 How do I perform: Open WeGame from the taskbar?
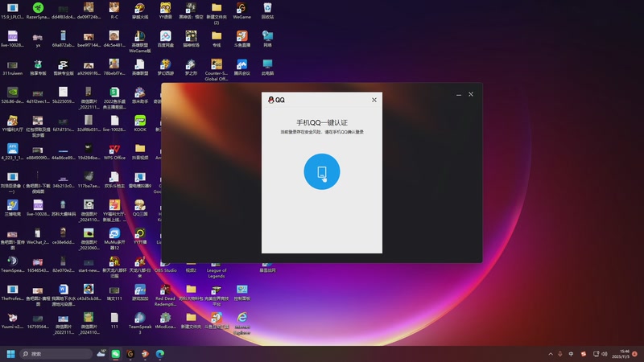click(x=130, y=354)
